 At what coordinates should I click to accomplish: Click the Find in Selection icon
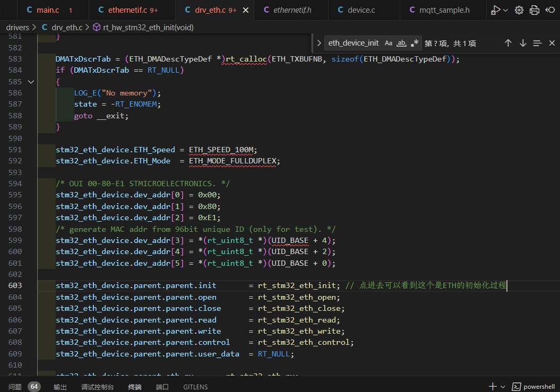(537, 43)
